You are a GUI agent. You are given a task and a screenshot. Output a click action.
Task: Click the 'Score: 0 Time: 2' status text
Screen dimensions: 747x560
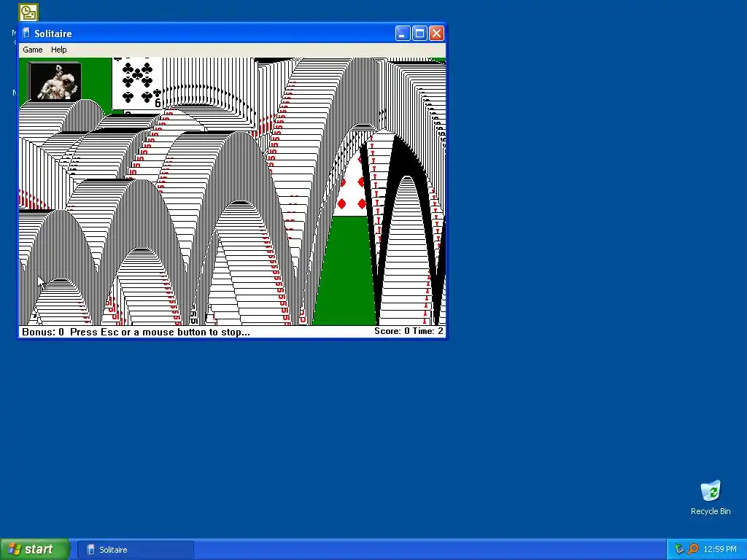click(409, 331)
